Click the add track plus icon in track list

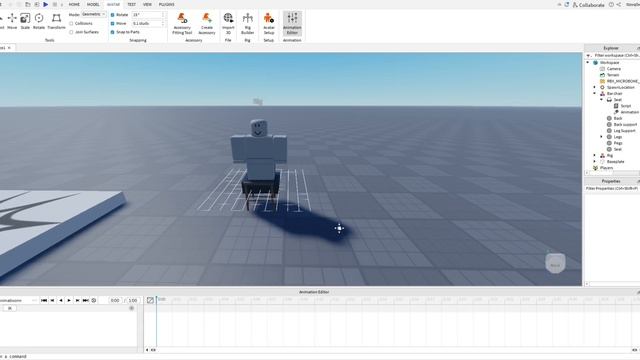point(131,308)
